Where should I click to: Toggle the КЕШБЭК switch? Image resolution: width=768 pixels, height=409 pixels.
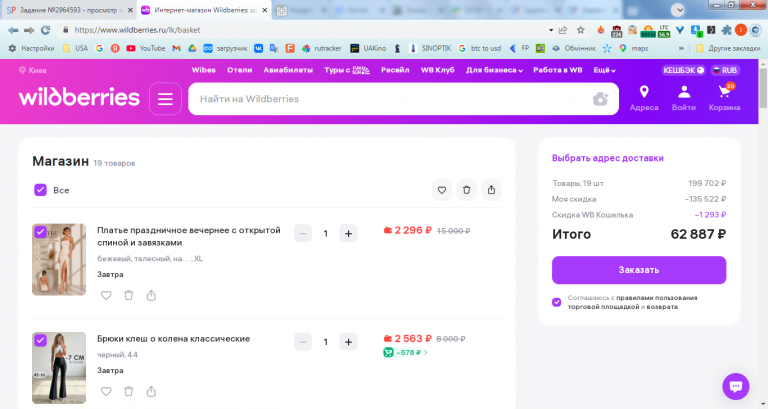pos(684,70)
